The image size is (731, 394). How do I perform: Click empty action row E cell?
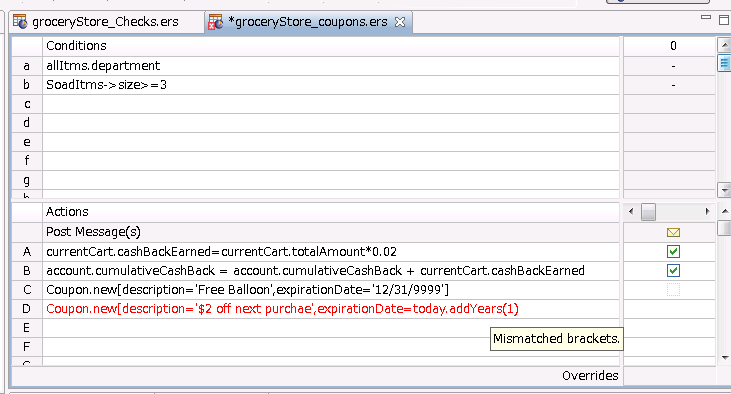coord(331,328)
